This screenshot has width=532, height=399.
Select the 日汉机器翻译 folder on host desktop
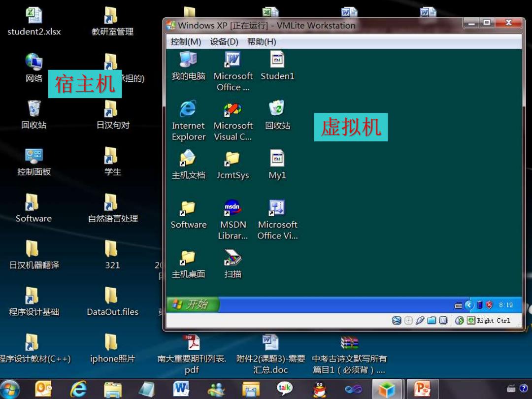pyautogui.click(x=34, y=255)
